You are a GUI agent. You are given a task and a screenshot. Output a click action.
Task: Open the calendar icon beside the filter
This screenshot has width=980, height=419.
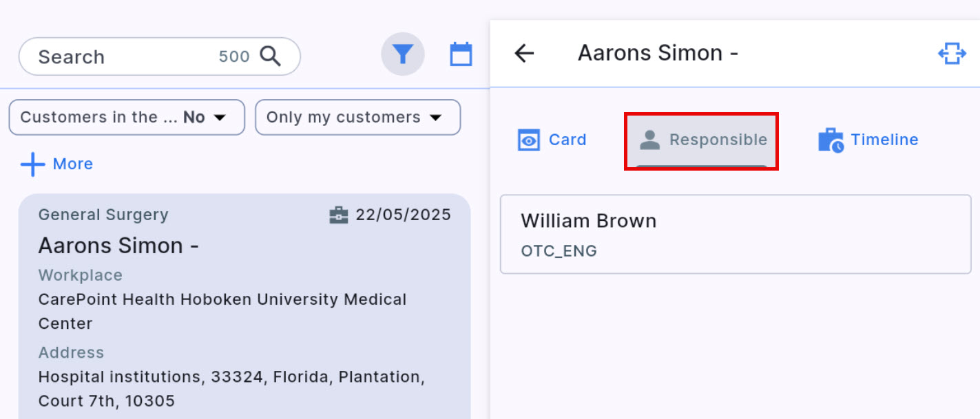[461, 53]
